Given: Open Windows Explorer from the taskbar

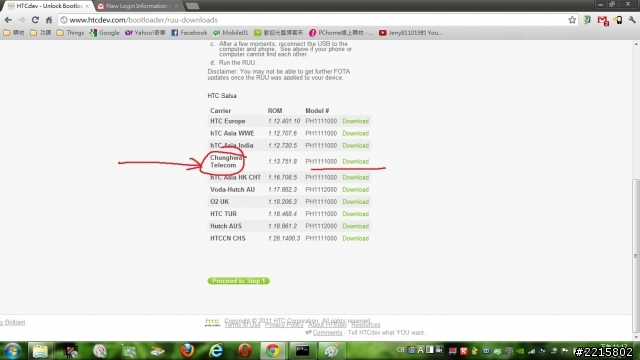Looking at the screenshot, I should (x=40, y=351).
